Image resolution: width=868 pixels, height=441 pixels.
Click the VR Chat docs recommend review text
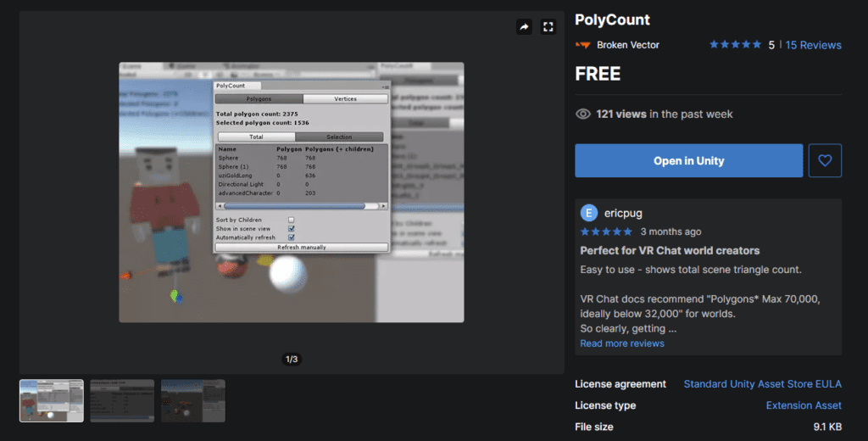pyautogui.click(x=700, y=306)
